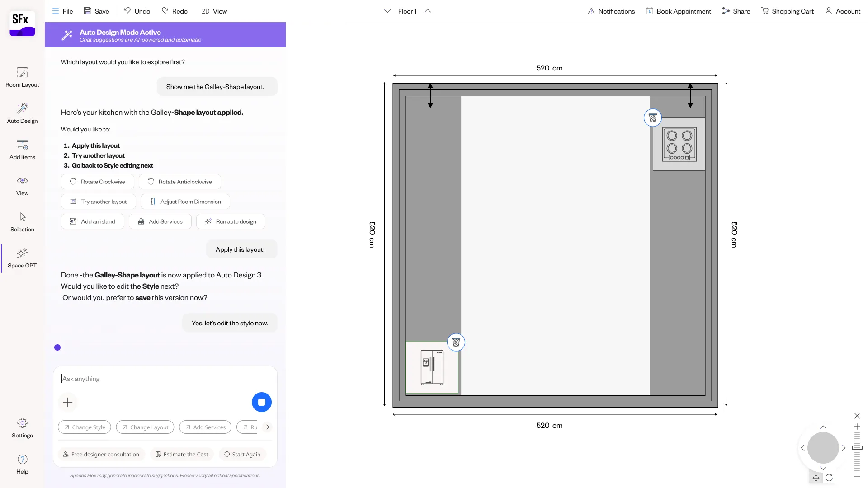Open the Space GPT assistant
The image size is (868, 488).
pyautogui.click(x=22, y=258)
